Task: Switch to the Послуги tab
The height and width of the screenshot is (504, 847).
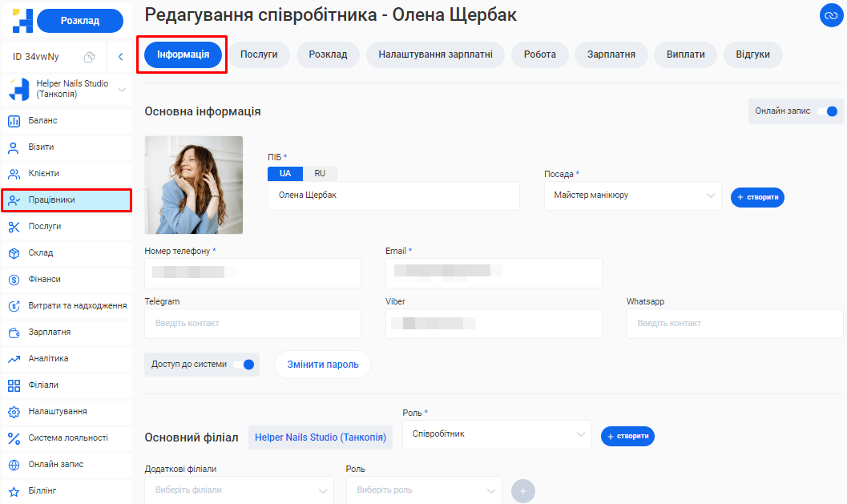Action: 259,54
